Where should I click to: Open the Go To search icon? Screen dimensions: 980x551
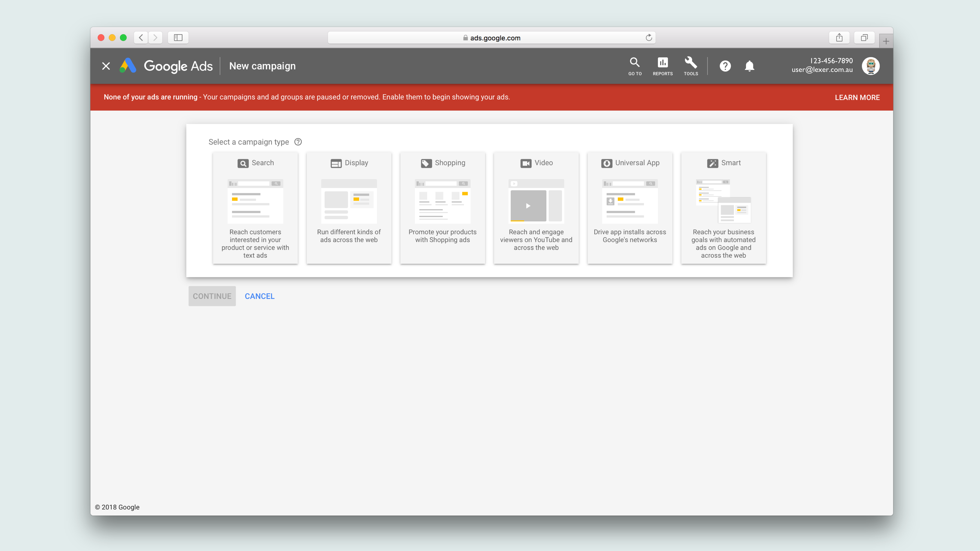pos(634,66)
